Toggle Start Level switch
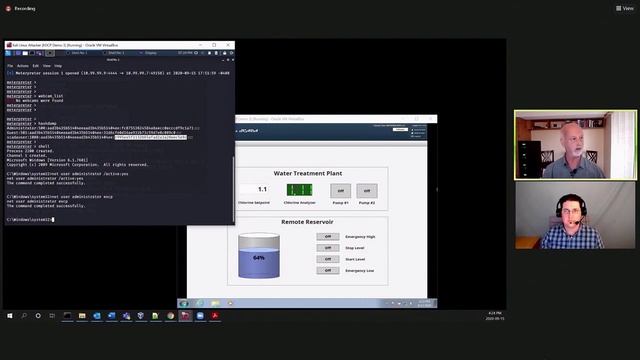The image size is (640, 360). pyautogui.click(x=328, y=259)
